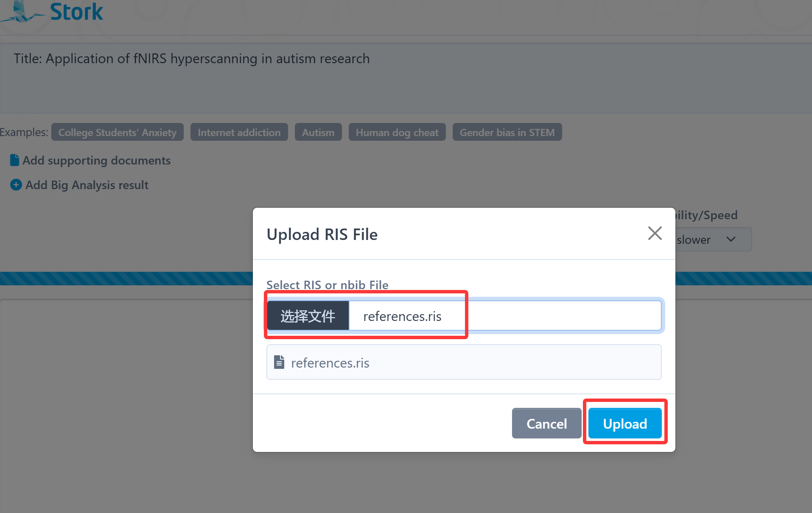The width and height of the screenshot is (812, 513).
Task: Pick the Autism example chip
Action: point(318,132)
